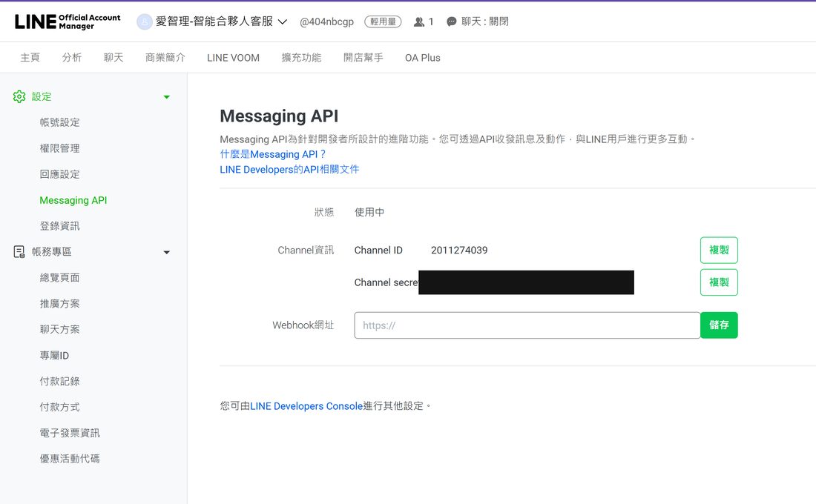Viewport: 816px width, 504px height.
Task: Click the 輕用量 plan badge
Action: click(x=383, y=21)
